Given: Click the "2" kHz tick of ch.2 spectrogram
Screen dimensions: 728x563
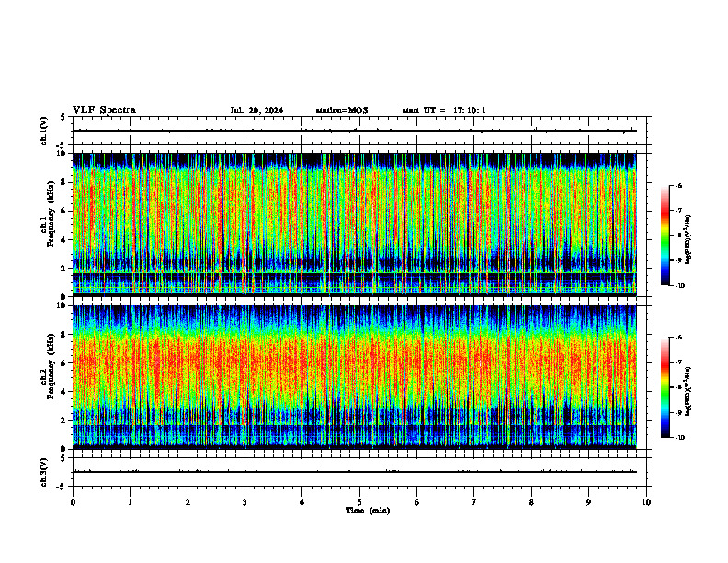Looking at the screenshot, I should [x=64, y=420].
